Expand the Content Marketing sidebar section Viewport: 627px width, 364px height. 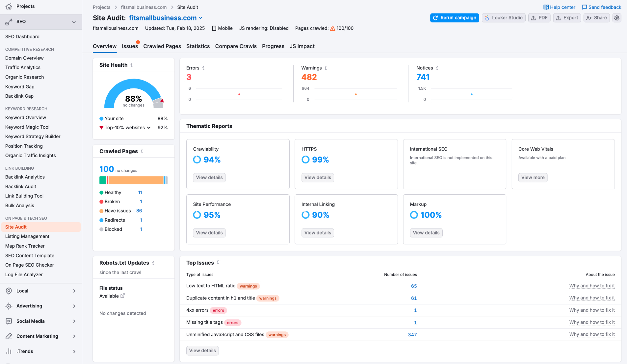74,336
